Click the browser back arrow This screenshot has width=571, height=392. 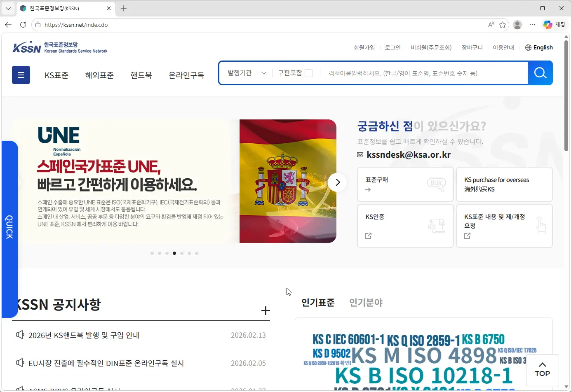tap(8, 25)
